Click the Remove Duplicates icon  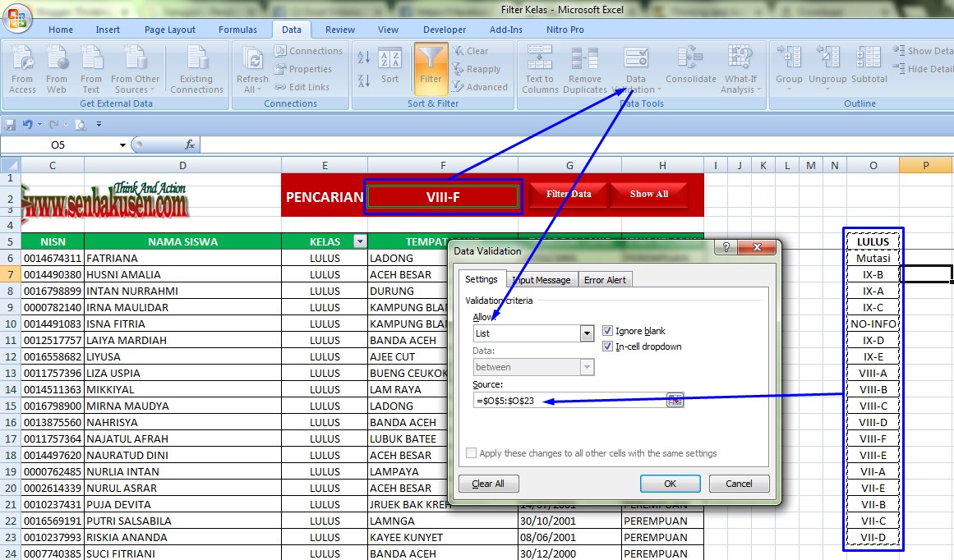(x=584, y=69)
